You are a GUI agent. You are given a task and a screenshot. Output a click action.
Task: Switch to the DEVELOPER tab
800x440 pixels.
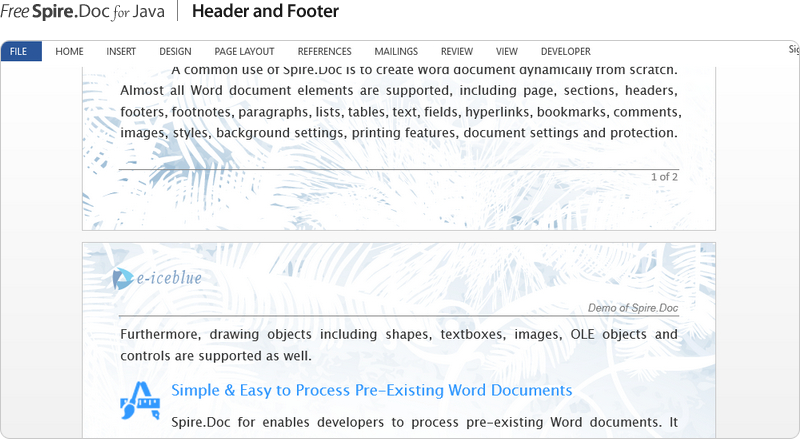click(565, 52)
